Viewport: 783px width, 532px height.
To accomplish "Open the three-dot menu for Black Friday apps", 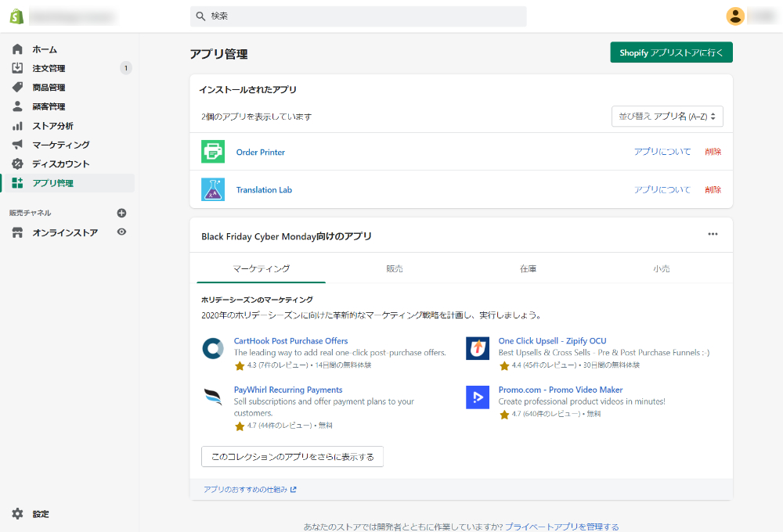I will tap(713, 234).
